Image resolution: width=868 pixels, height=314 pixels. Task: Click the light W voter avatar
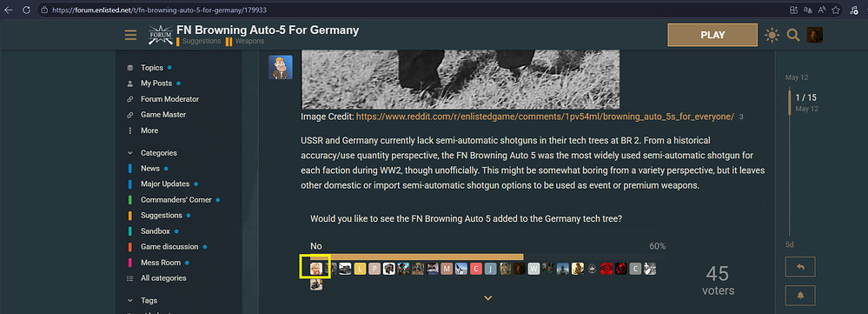coord(533,269)
